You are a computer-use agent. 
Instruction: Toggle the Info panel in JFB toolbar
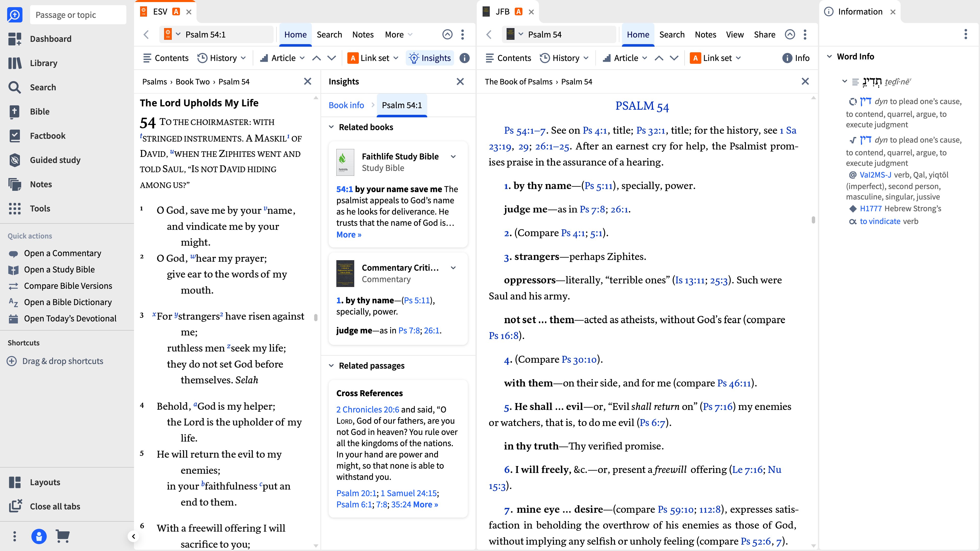pyautogui.click(x=796, y=58)
